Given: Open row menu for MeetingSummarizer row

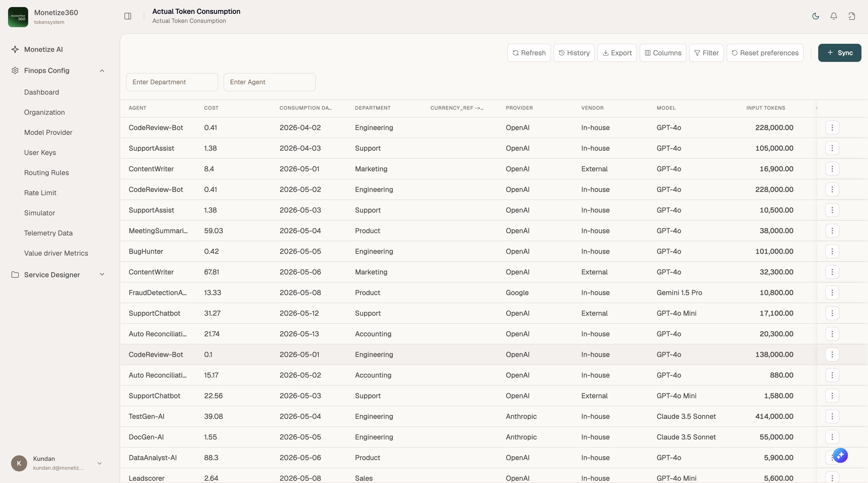Looking at the screenshot, I should coord(832,230).
